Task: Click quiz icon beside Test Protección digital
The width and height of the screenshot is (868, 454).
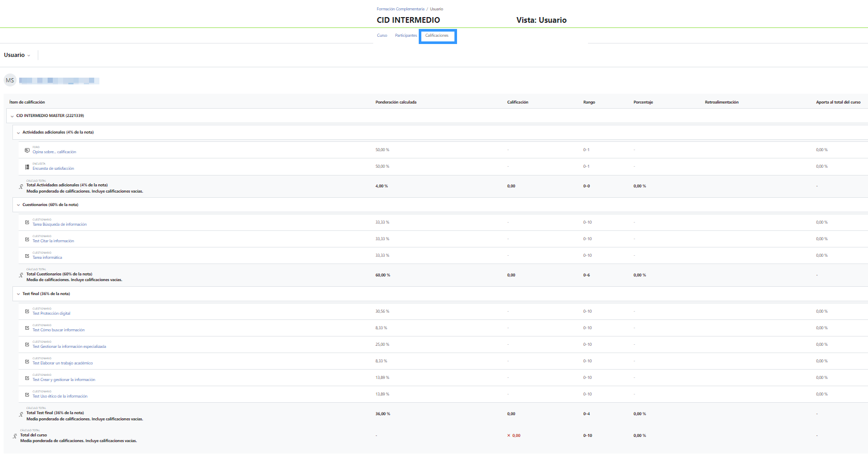Action: [x=27, y=312]
